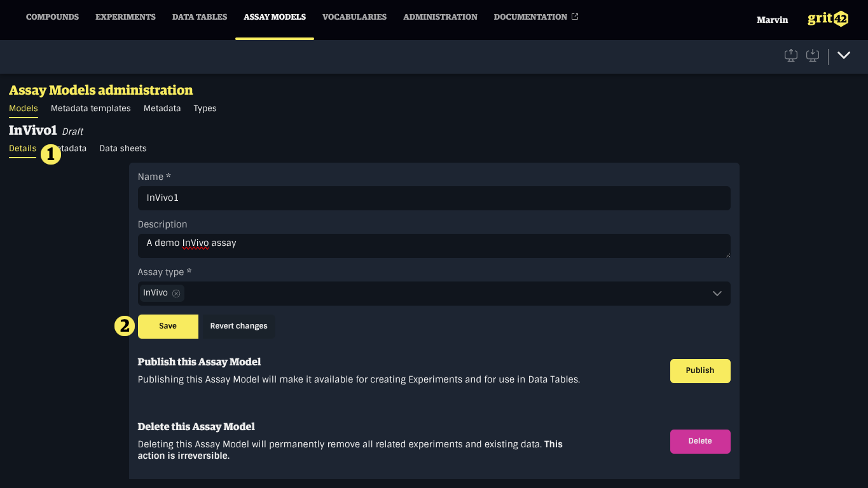Open the Data sheets sub-tab
The image size is (868, 488).
pyautogui.click(x=123, y=149)
